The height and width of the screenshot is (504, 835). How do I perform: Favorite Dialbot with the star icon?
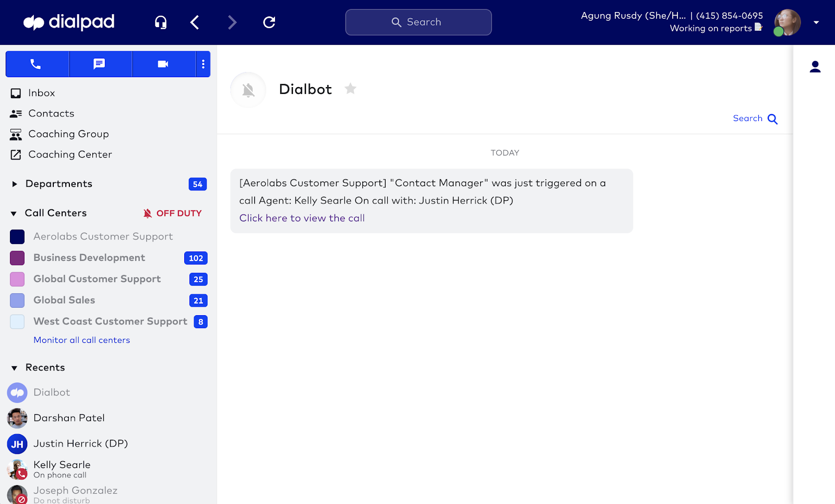click(351, 89)
